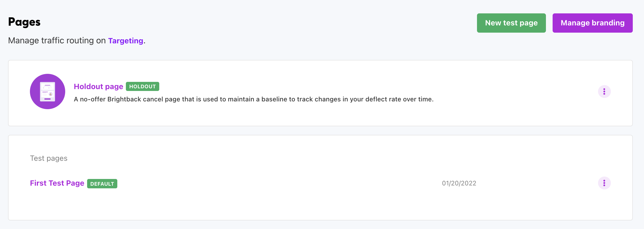Click the purple Holdout page document icon
Viewport: 644px width, 229px height.
[x=48, y=91]
